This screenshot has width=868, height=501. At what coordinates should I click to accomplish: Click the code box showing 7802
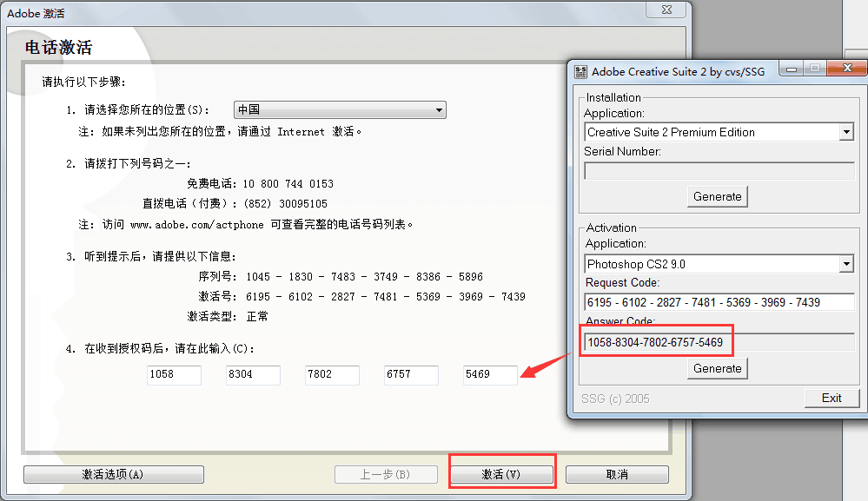point(331,374)
